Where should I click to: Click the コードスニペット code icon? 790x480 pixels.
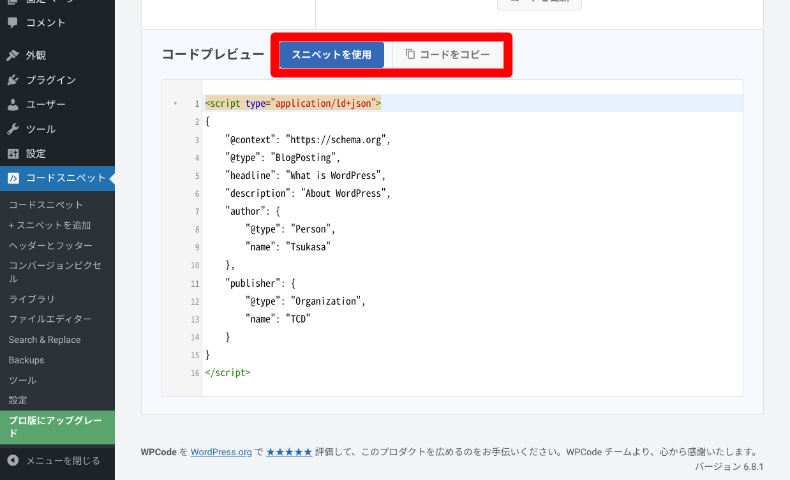pos(13,178)
